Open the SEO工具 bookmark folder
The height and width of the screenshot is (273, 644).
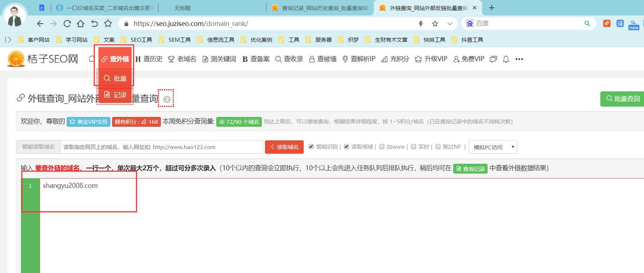[x=137, y=40]
